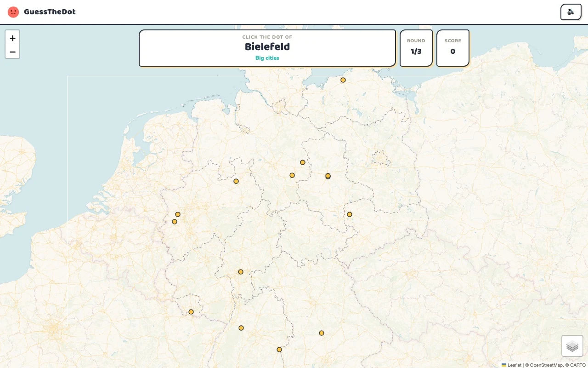
Task: Select the Pforzheim dot
Action: [x=241, y=328]
